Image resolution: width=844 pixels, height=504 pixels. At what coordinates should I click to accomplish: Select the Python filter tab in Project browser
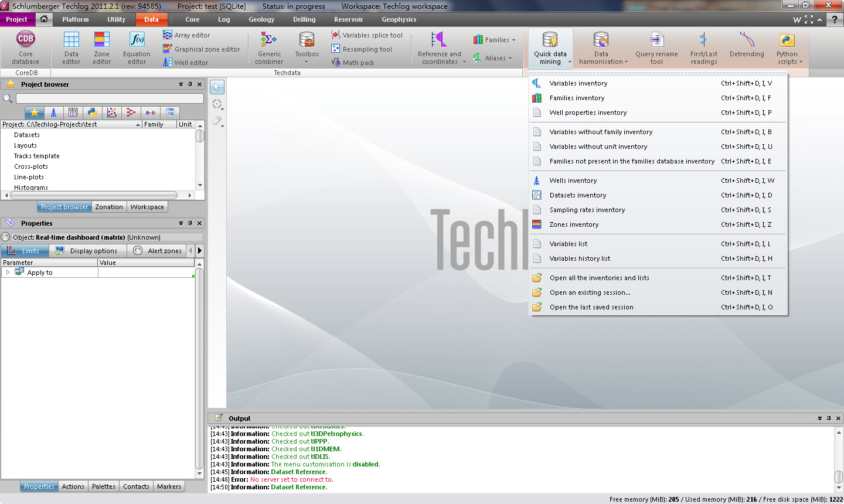click(x=92, y=113)
